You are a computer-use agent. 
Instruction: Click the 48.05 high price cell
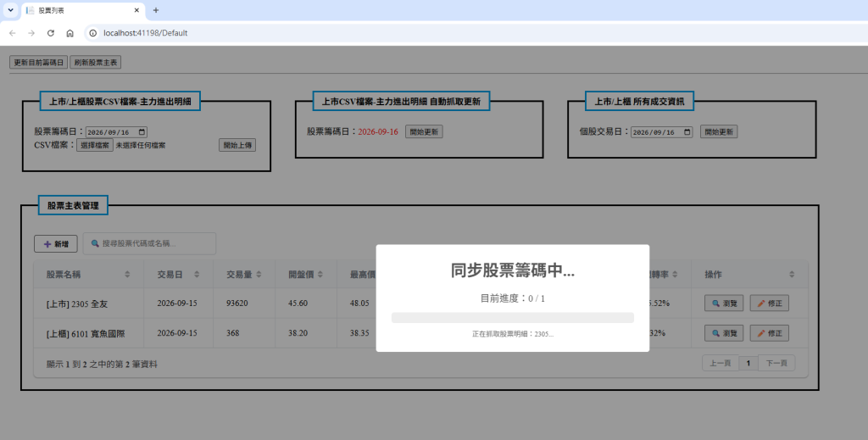pyautogui.click(x=359, y=304)
